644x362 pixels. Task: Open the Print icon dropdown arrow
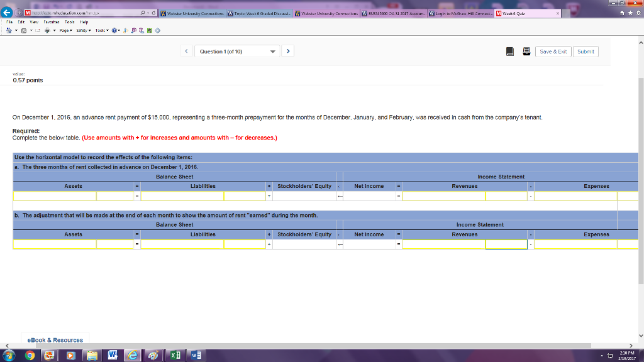(54, 30)
